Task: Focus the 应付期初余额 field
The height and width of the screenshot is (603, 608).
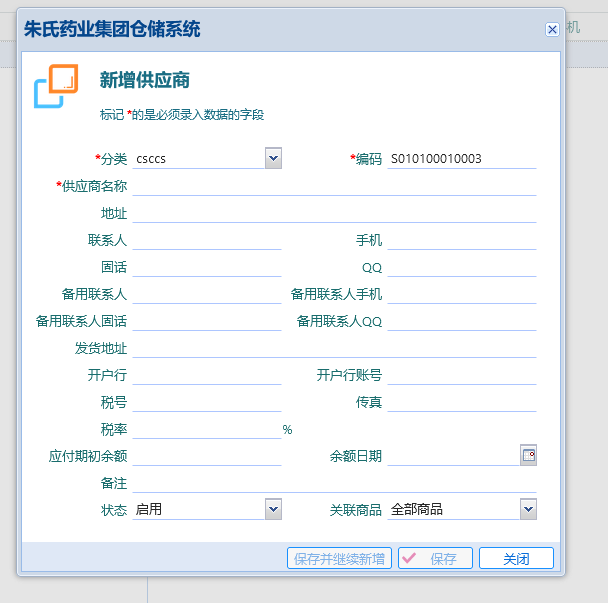Action: tap(207, 456)
